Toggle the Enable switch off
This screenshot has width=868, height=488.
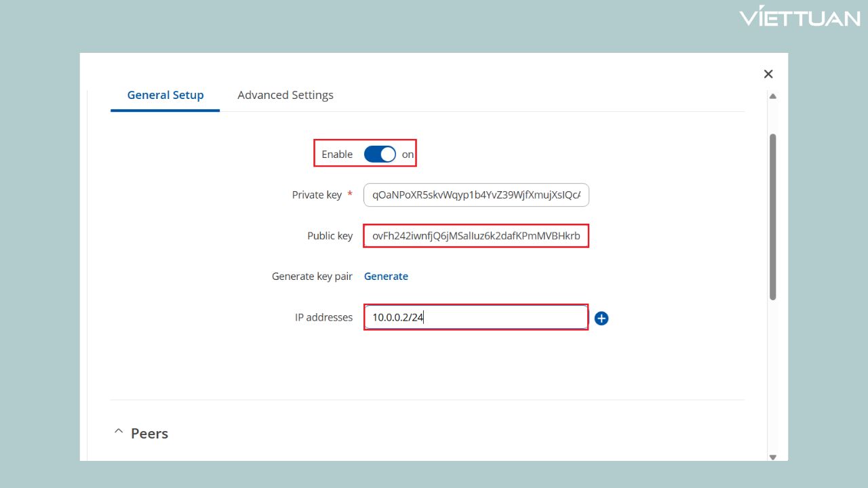click(x=380, y=155)
